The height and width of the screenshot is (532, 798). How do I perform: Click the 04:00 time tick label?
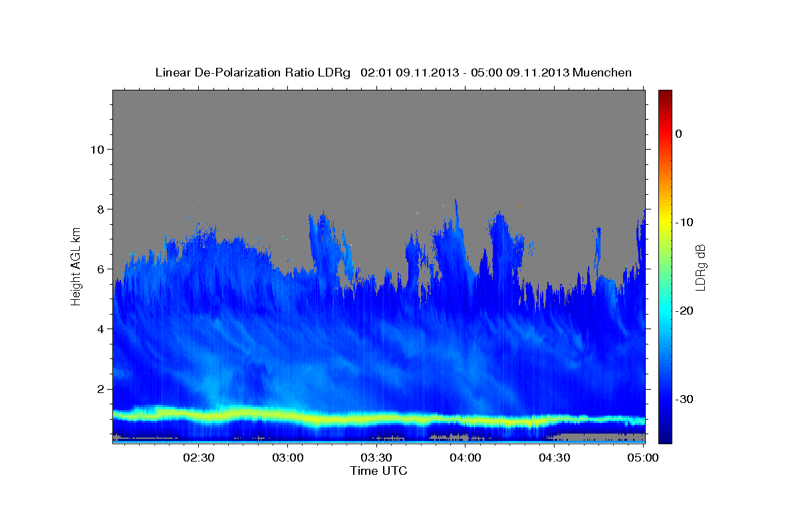[465, 458]
